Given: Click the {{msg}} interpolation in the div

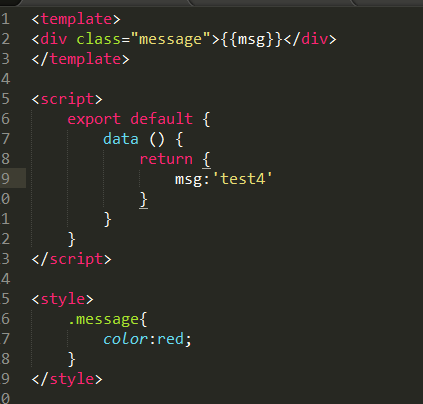Looking at the screenshot, I should (252, 39).
